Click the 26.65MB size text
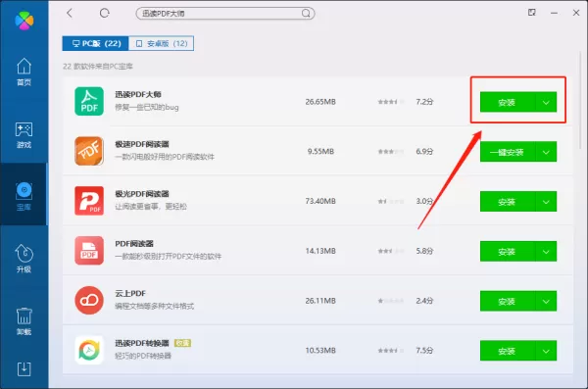This screenshot has width=588, height=389. 320,102
